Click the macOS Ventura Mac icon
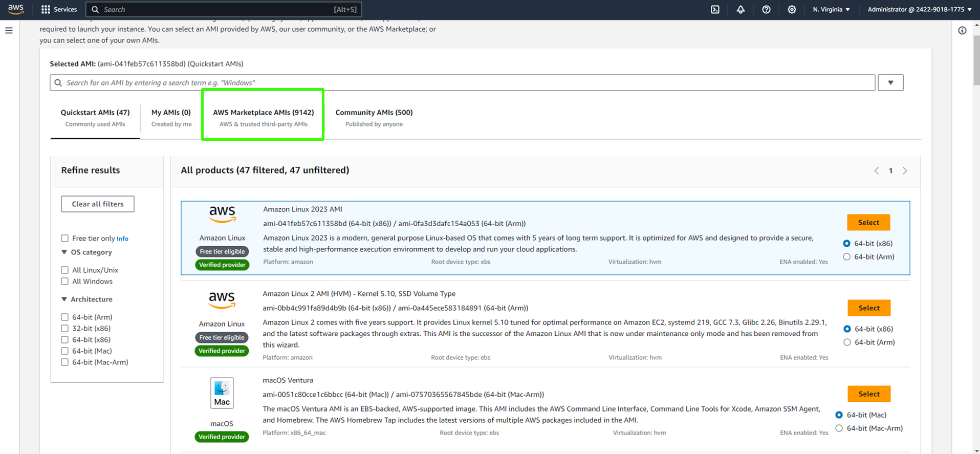 click(x=222, y=393)
